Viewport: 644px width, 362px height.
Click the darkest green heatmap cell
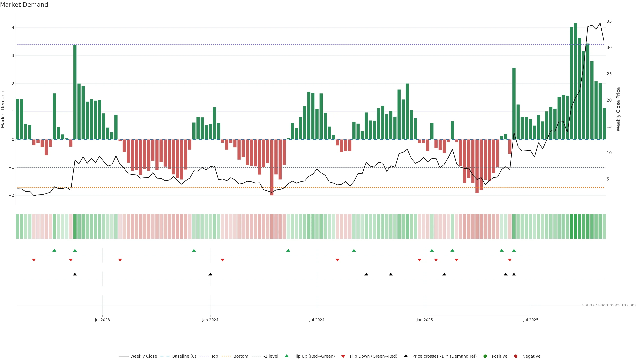[x=576, y=226]
